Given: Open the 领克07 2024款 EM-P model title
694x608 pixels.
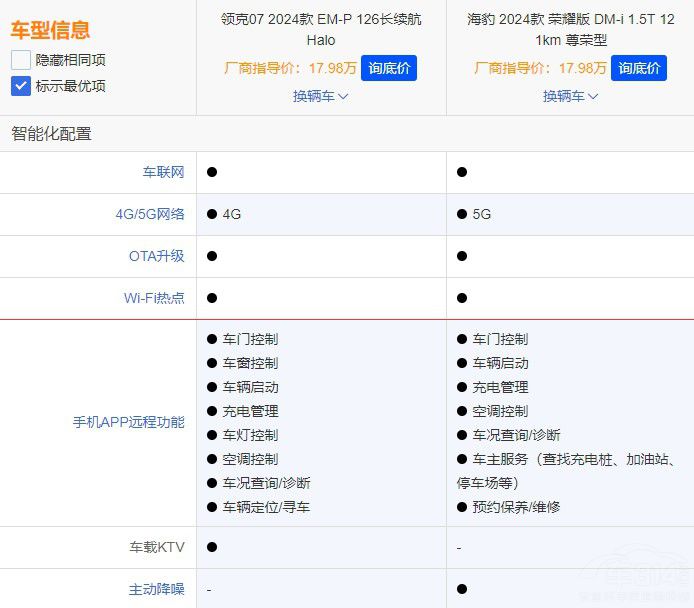Looking at the screenshot, I should 321,29.
